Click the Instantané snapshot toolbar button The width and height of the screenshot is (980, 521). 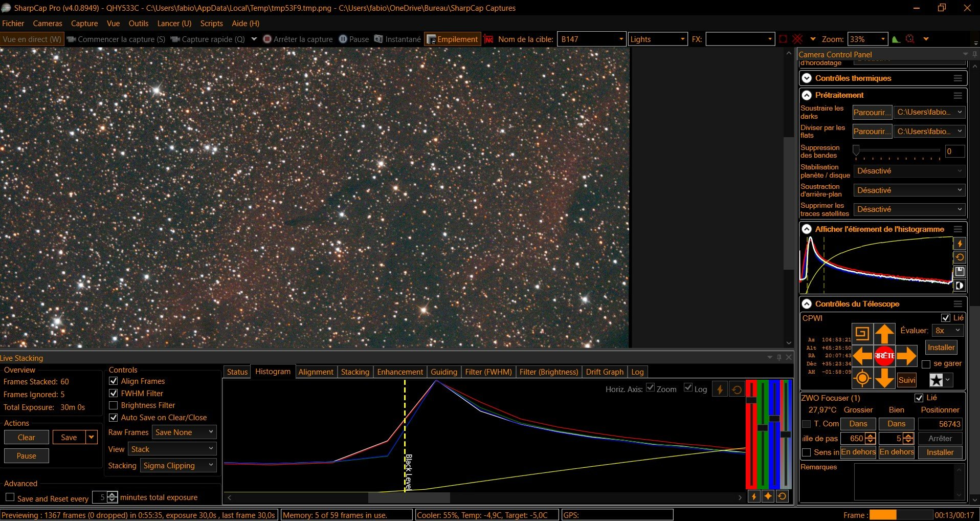coord(397,39)
